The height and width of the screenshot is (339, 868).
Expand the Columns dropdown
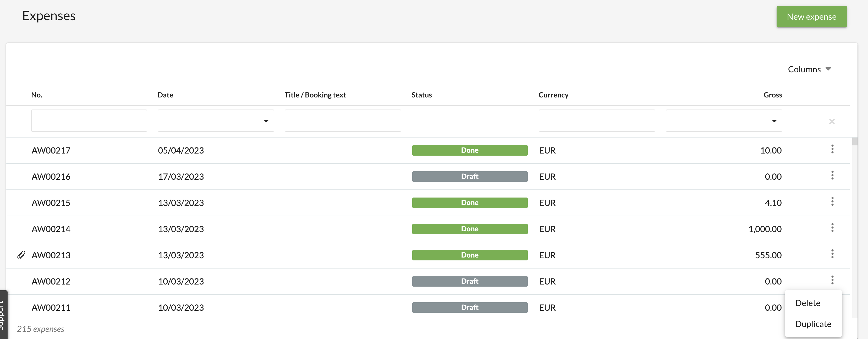tap(809, 69)
